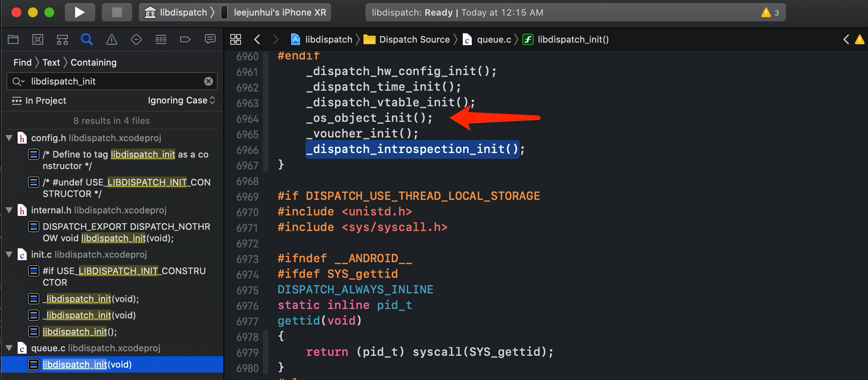Click the issue warning icon at editor top right

point(859,39)
